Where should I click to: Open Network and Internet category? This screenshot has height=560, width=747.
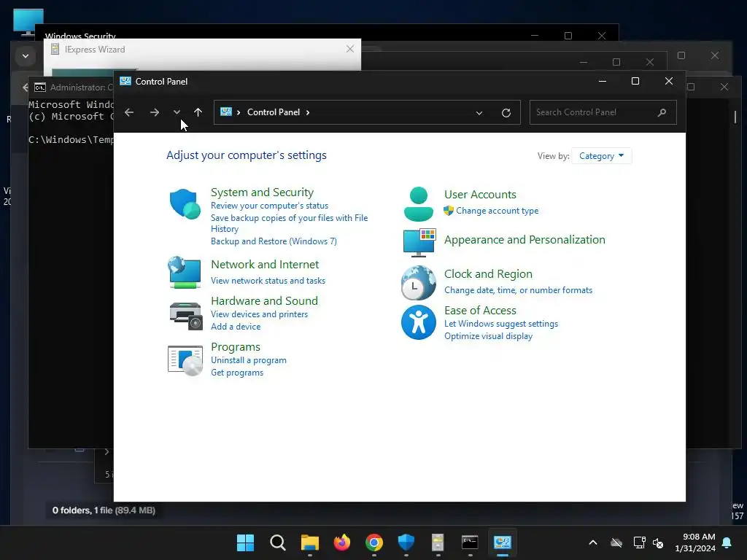pos(265,264)
